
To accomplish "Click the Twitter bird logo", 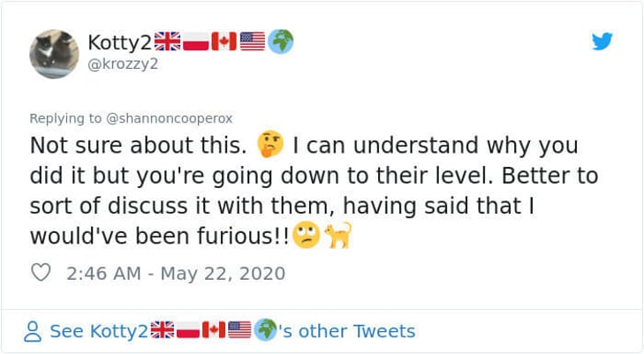I will (602, 41).
